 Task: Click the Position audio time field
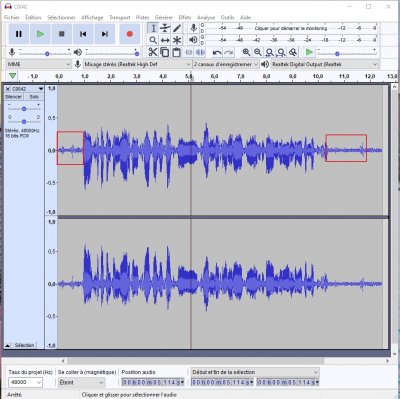[x=153, y=382]
